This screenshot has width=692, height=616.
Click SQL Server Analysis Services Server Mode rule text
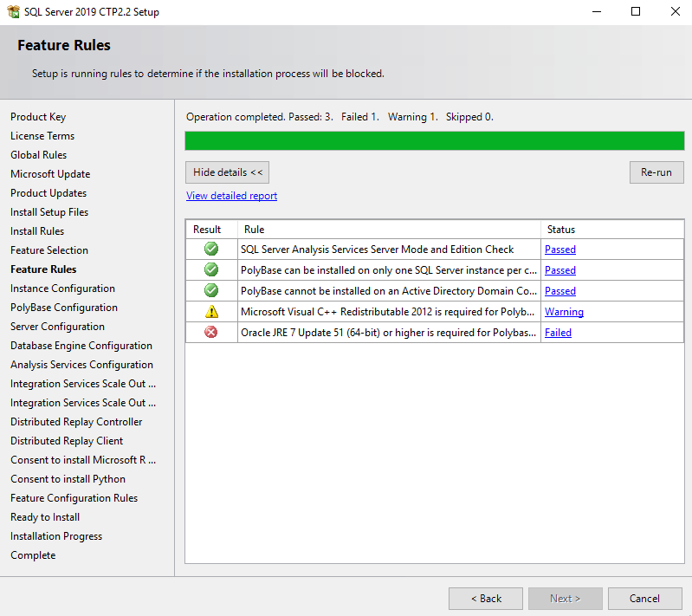378,250
